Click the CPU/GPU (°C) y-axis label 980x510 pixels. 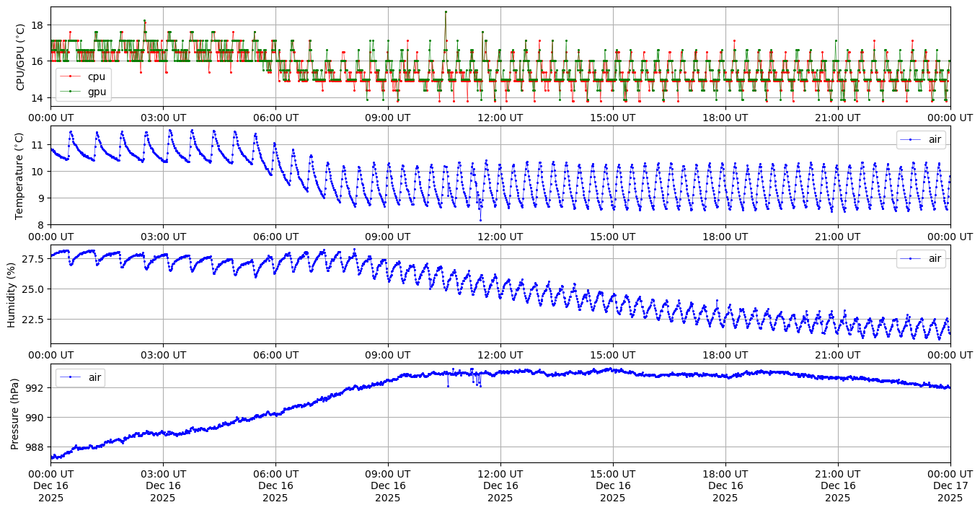(20, 57)
